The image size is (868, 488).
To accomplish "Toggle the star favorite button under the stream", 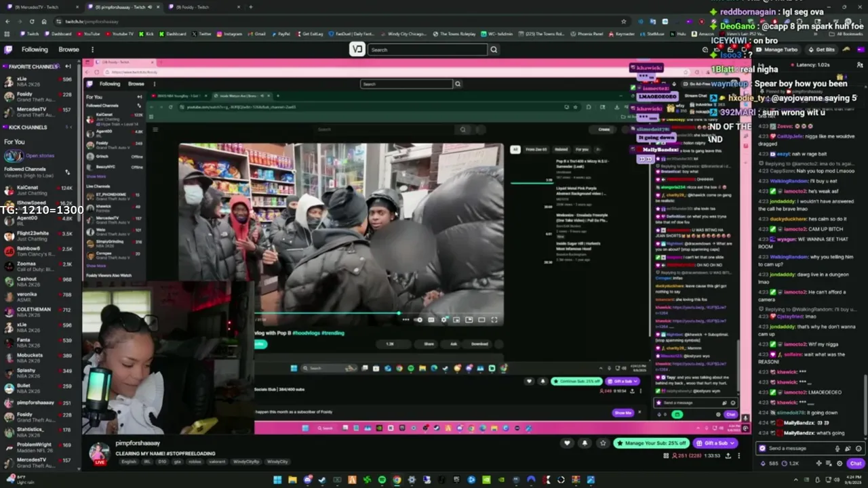I will click(602, 443).
